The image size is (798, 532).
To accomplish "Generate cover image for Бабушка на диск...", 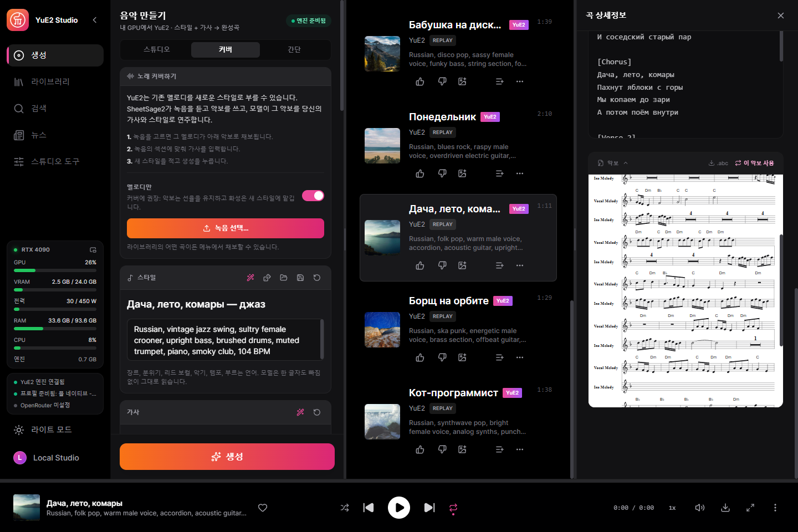I will tap(462, 81).
